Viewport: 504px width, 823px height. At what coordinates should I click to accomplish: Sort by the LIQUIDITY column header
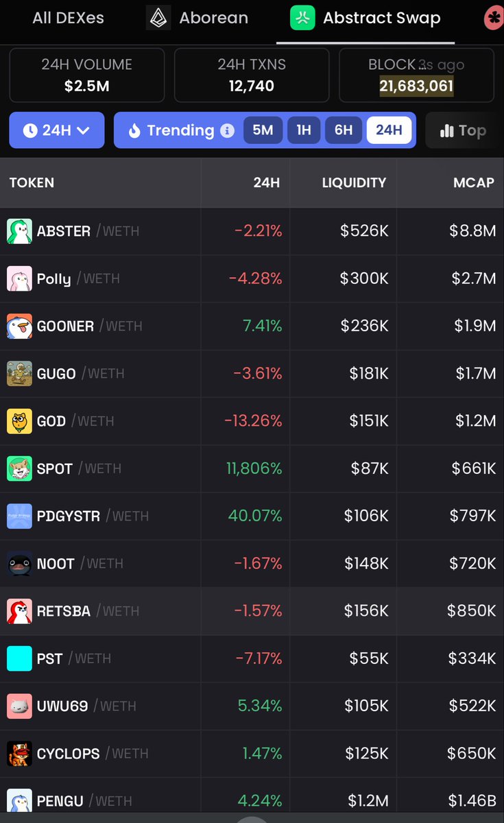pyautogui.click(x=354, y=182)
